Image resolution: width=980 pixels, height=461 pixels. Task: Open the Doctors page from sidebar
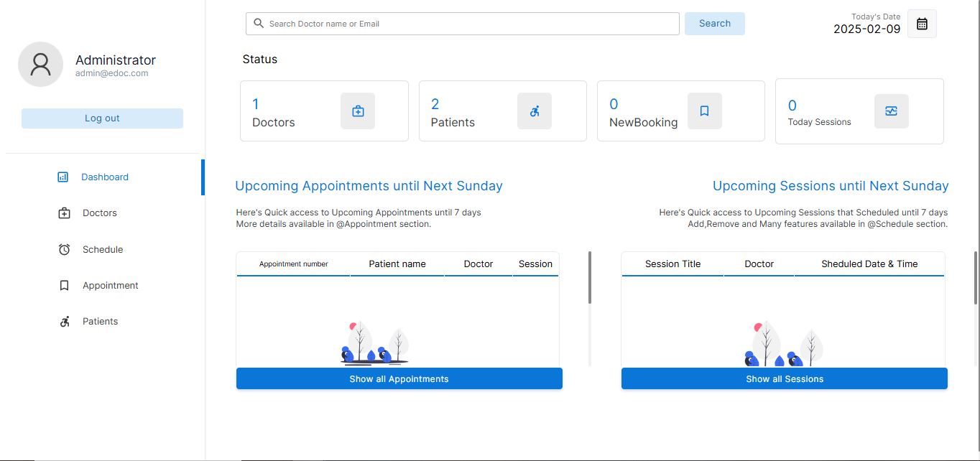[99, 213]
